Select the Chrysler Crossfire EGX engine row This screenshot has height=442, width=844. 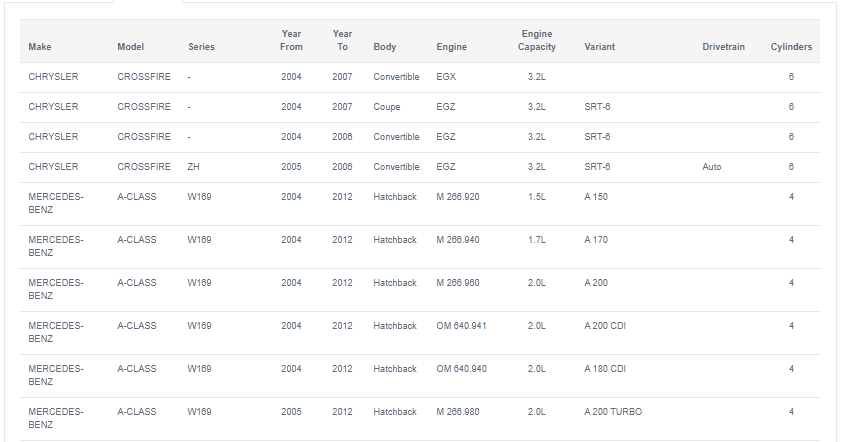click(x=420, y=77)
